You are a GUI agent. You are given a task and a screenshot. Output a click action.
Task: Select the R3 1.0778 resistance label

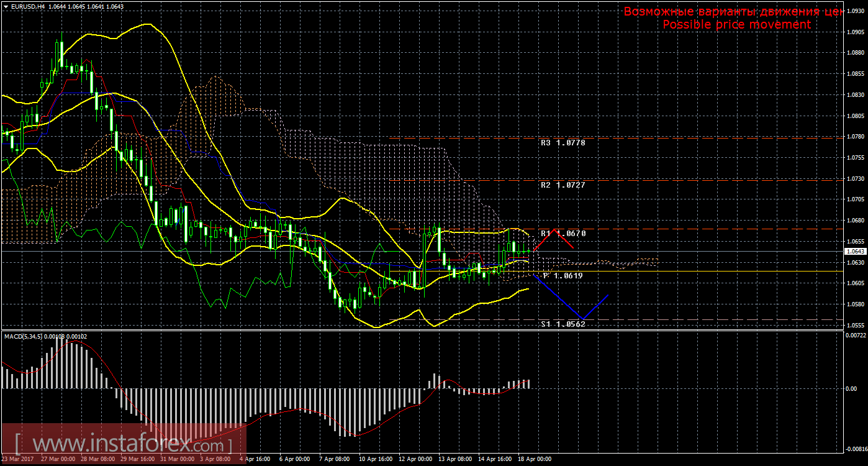pyautogui.click(x=563, y=142)
